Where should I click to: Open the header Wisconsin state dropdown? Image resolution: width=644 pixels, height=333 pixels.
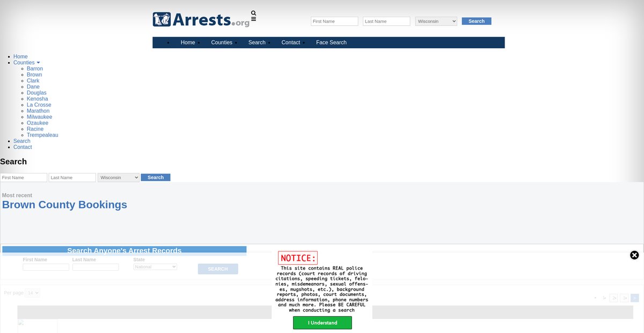[436, 21]
